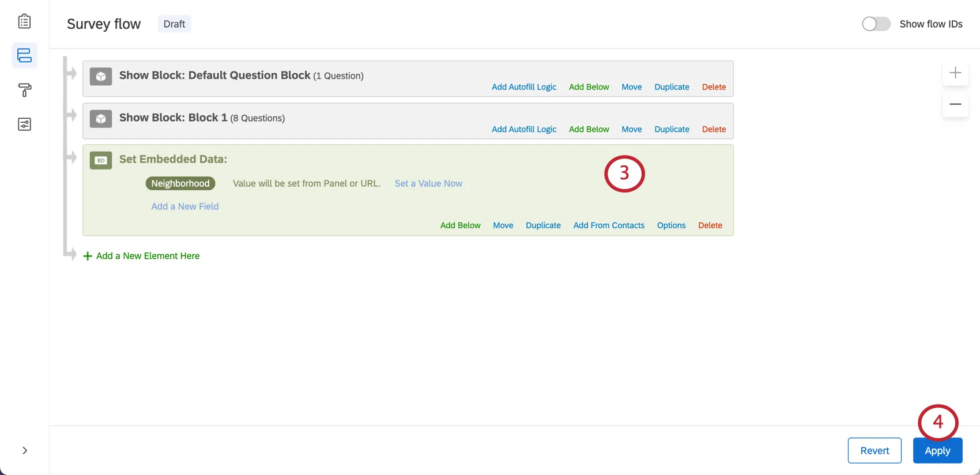Open the Survey options sidebar icon
980x475 pixels.
[24, 125]
